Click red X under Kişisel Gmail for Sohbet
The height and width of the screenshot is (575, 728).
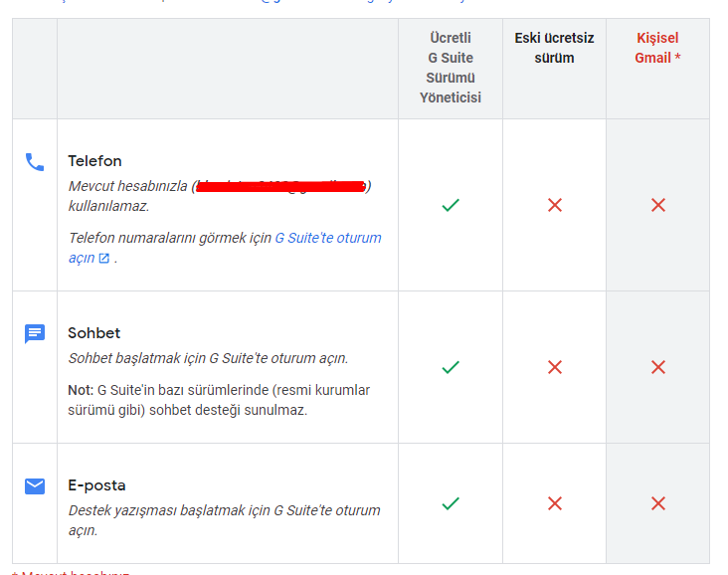(658, 367)
